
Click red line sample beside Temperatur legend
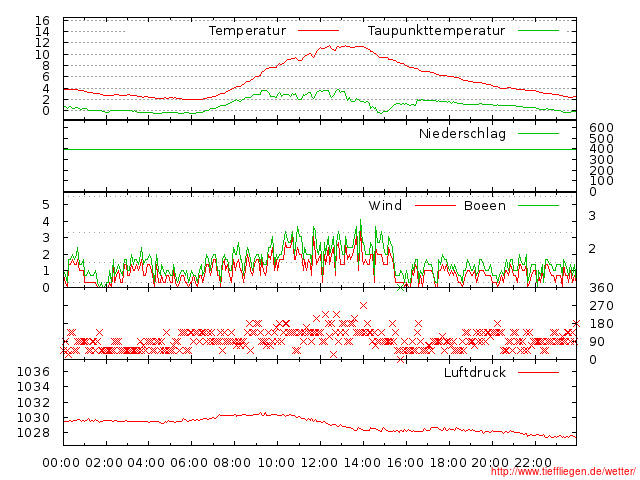(x=318, y=31)
